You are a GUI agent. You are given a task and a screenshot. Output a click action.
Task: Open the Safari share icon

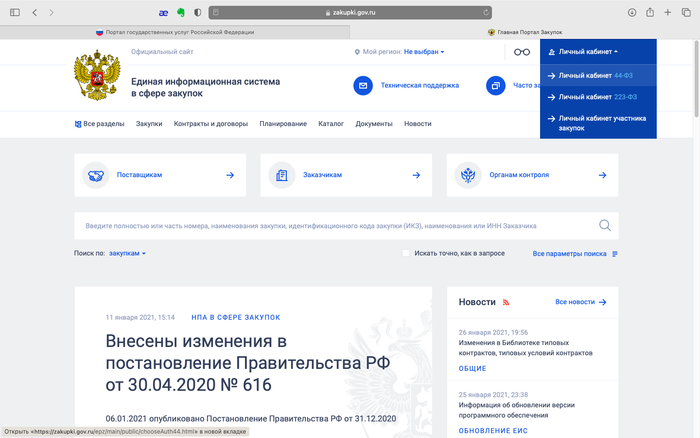click(x=650, y=12)
